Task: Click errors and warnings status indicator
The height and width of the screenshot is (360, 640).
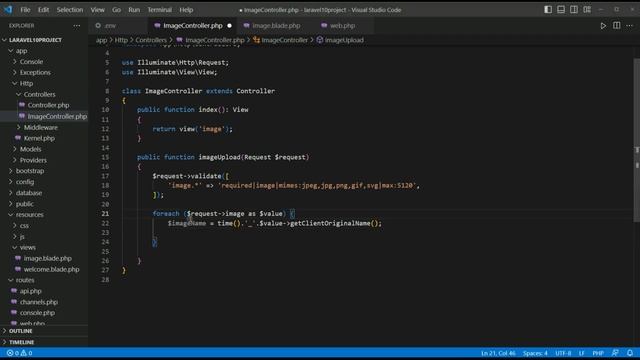Action: click(19, 353)
